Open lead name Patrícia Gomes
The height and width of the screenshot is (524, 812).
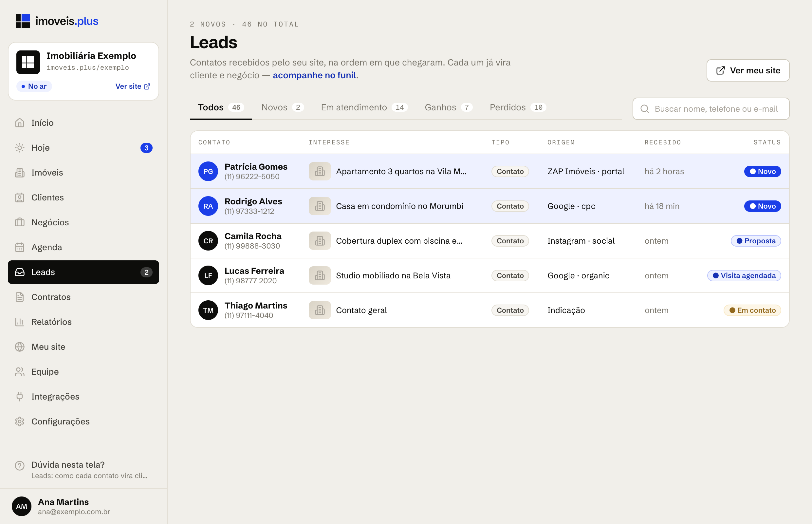(x=256, y=167)
